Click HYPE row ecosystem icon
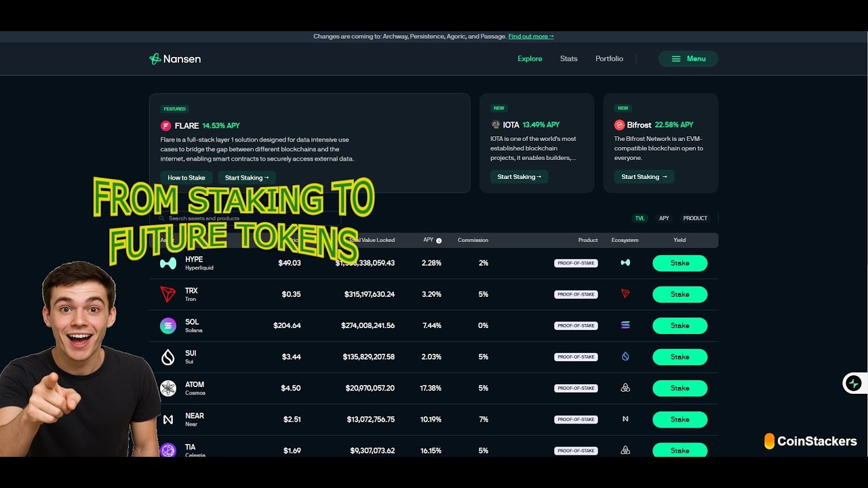 click(625, 263)
